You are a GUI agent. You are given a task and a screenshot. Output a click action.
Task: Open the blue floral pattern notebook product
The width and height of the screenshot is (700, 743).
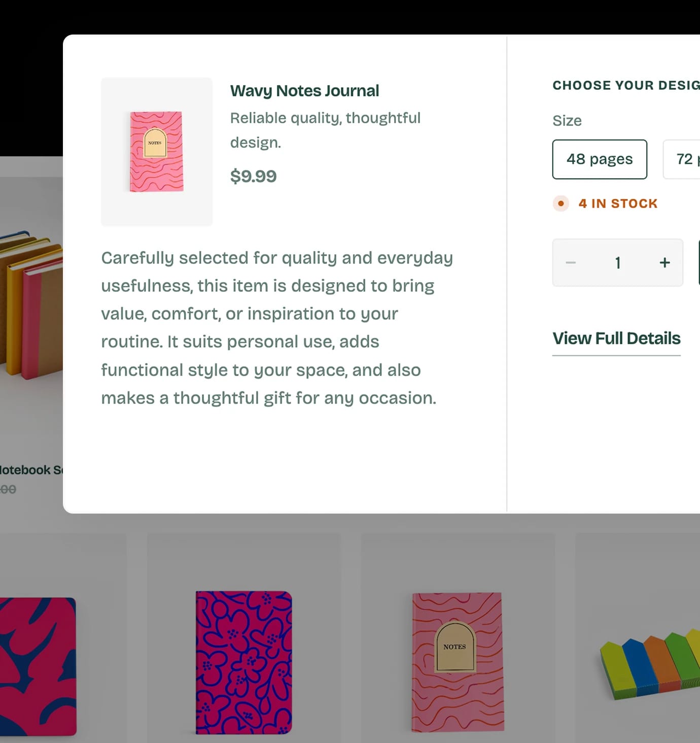pyautogui.click(x=244, y=662)
